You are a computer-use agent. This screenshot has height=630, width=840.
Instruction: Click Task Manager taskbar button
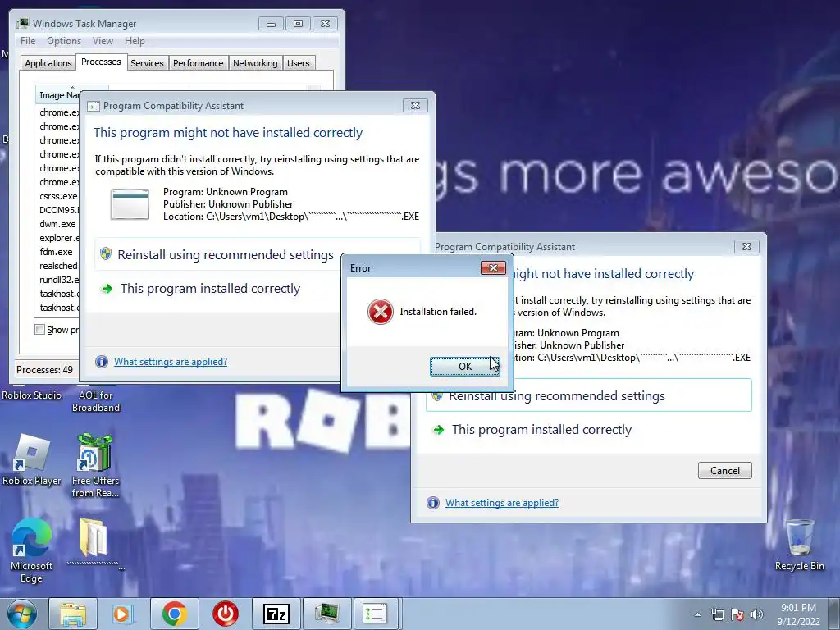[326, 614]
